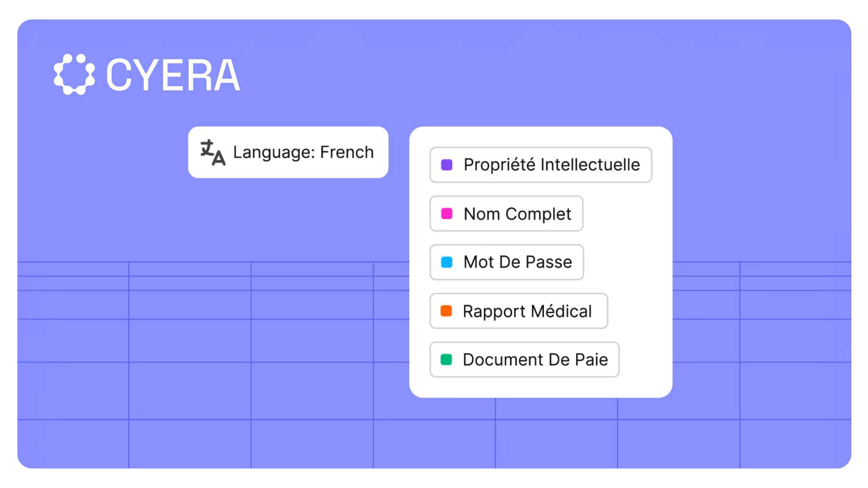Click the Intellectuelle word in first tag
Image resolution: width=868 pixels, height=488 pixels.
590,165
